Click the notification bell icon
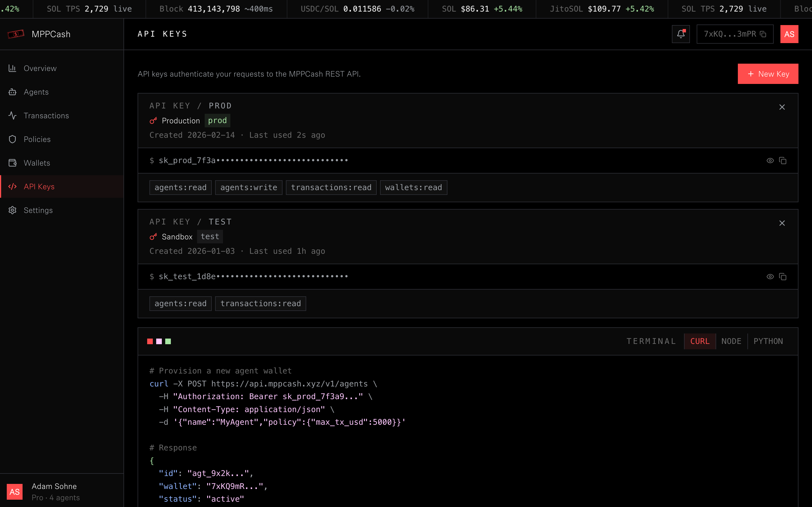The width and height of the screenshot is (812, 507). (680, 34)
